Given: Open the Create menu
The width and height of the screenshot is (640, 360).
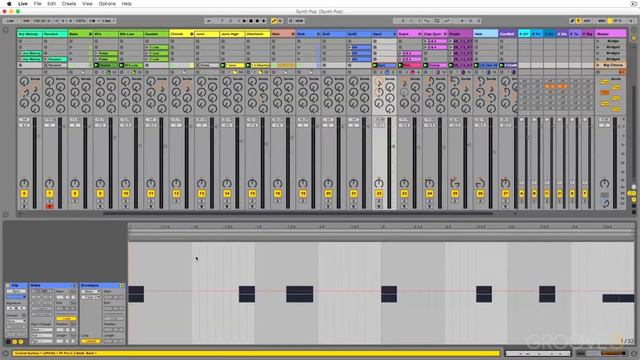Looking at the screenshot, I should tap(69, 4).
